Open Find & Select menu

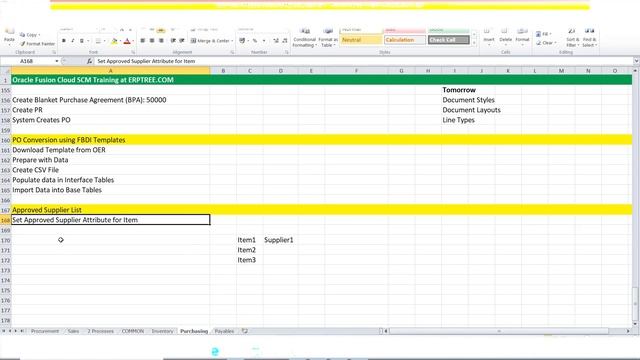coord(589,38)
